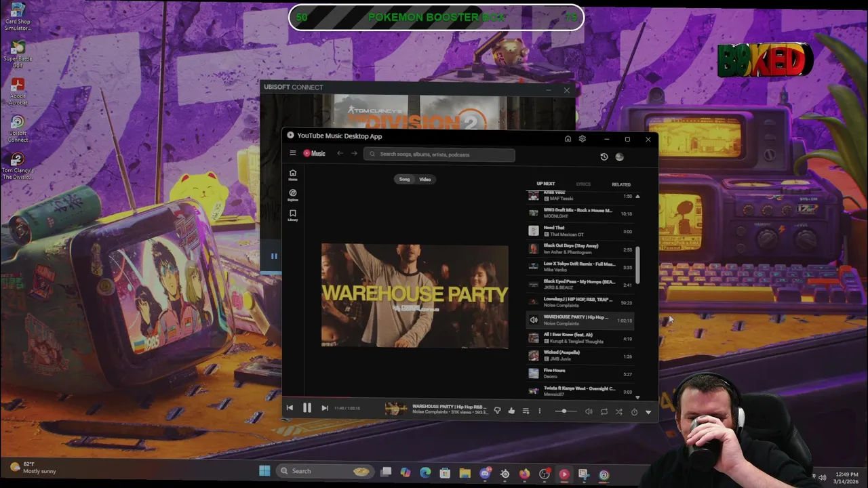The width and height of the screenshot is (868, 488).
Task: Play Black Out Days (Stay Away) track
Action: [x=580, y=249]
